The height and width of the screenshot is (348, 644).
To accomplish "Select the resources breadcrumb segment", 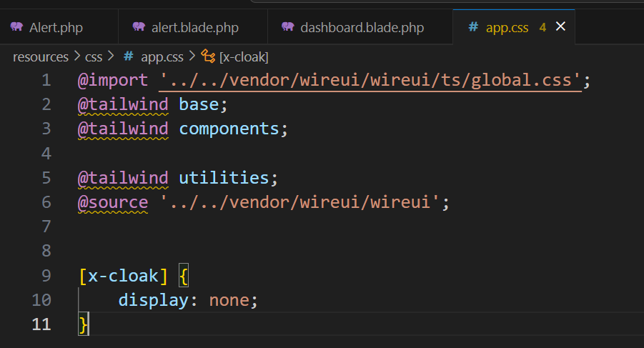I will click(40, 56).
